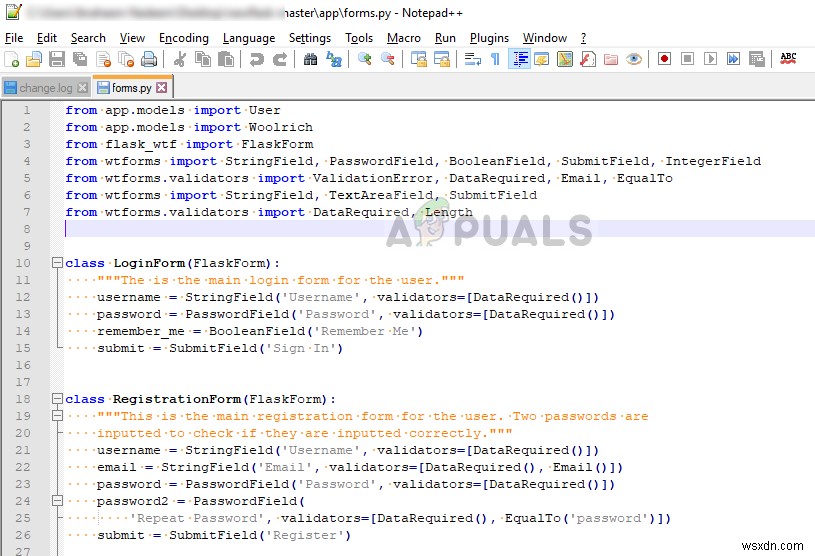
Task: Collapse the LoginForm class fold marker
Action: (x=57, y=263)
